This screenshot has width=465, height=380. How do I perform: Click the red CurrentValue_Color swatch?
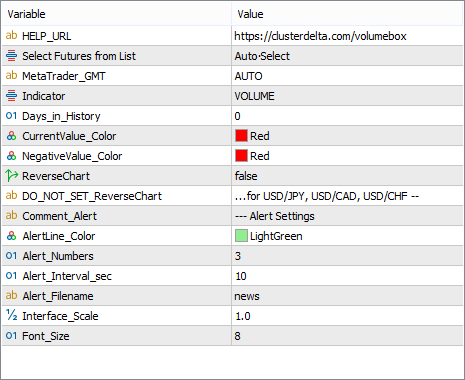pos(241,136)
